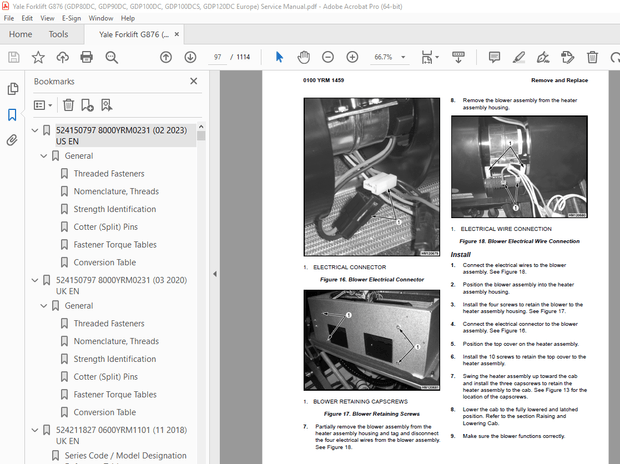
Task: Close the Yale Forklift G876 document tab
Action: (177, 34)
